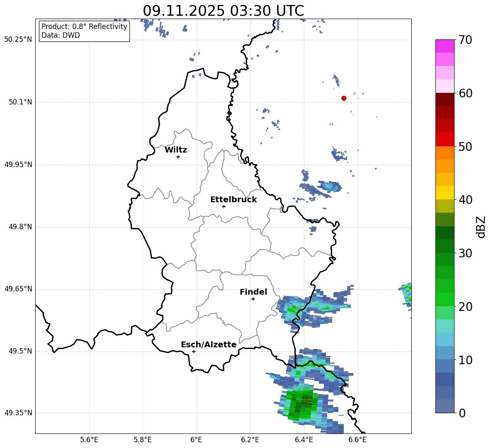Click the dBZ colorbar label
Screen dimensions: 491x448
click(x=481, y=227)
